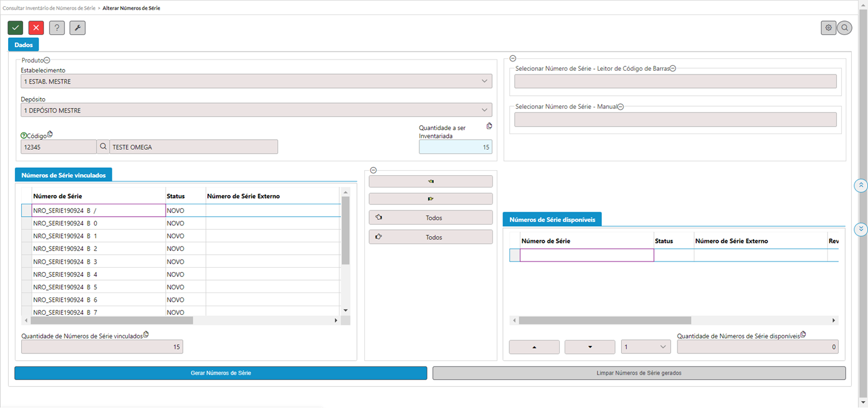The image size is (868, 408).
Task: Click the copy icon next to Código label
Action: pos(50,134)
